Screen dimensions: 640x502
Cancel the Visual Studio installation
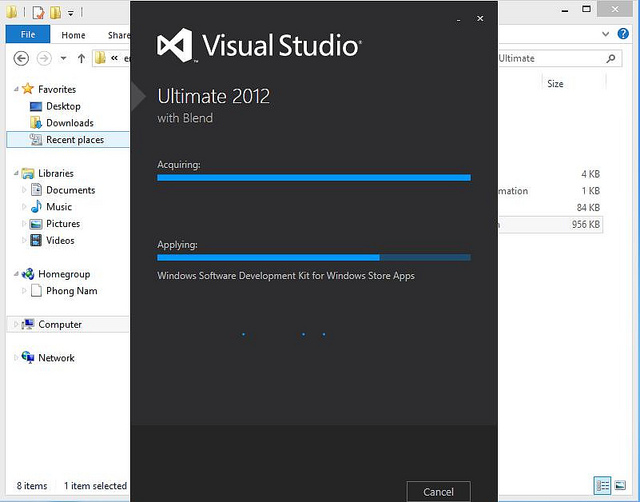coord(438,491)
